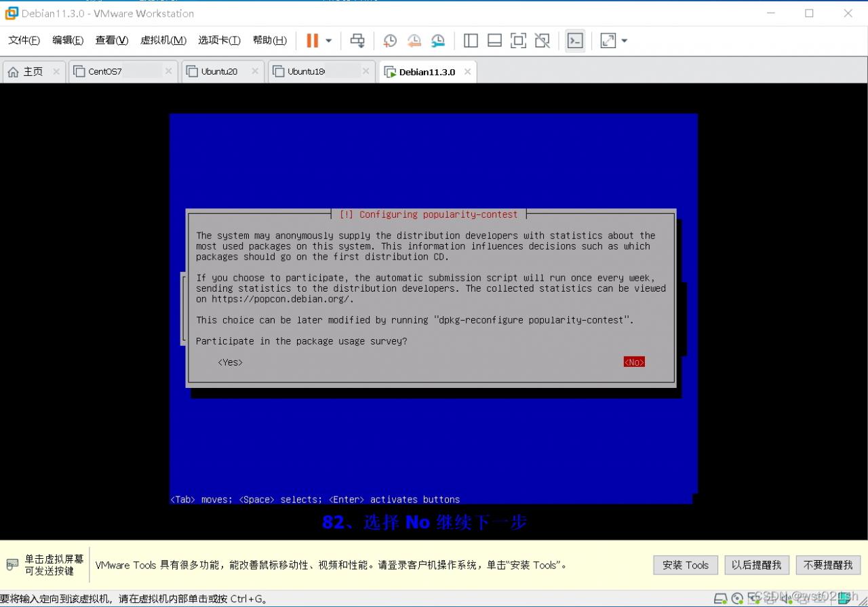Click the VMware logo in the title bar
This screenshot has height=607, width=868.
(x=11, y=13)
